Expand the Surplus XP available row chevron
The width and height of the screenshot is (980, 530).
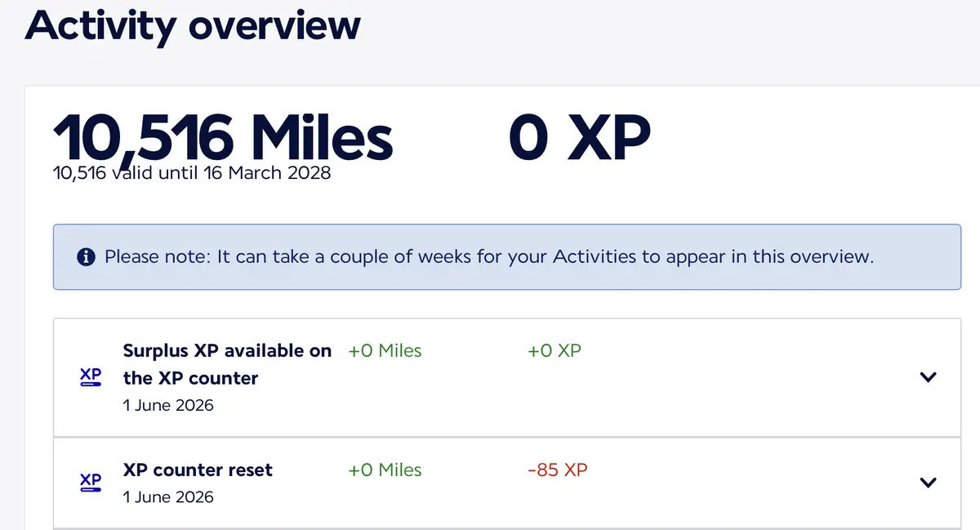point(928,377)
